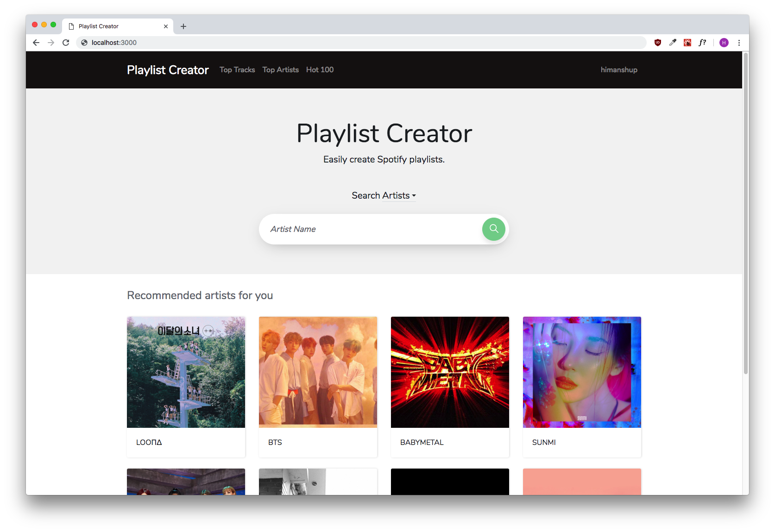The width and height of the screenshot is (775, 532).
Task: Open the Chrome three-dot menu
Action: [x=739, y=43]
